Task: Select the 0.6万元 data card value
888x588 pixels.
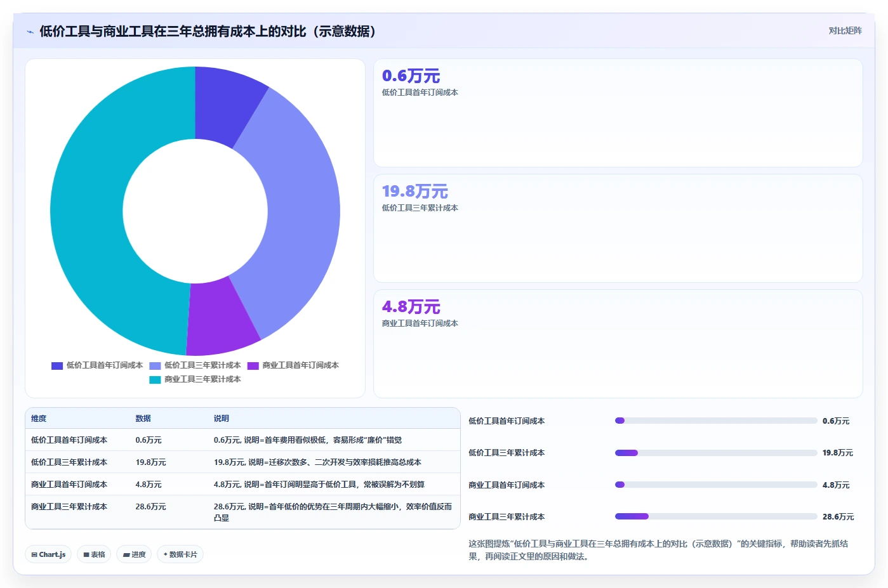Action: click(411, 76)
